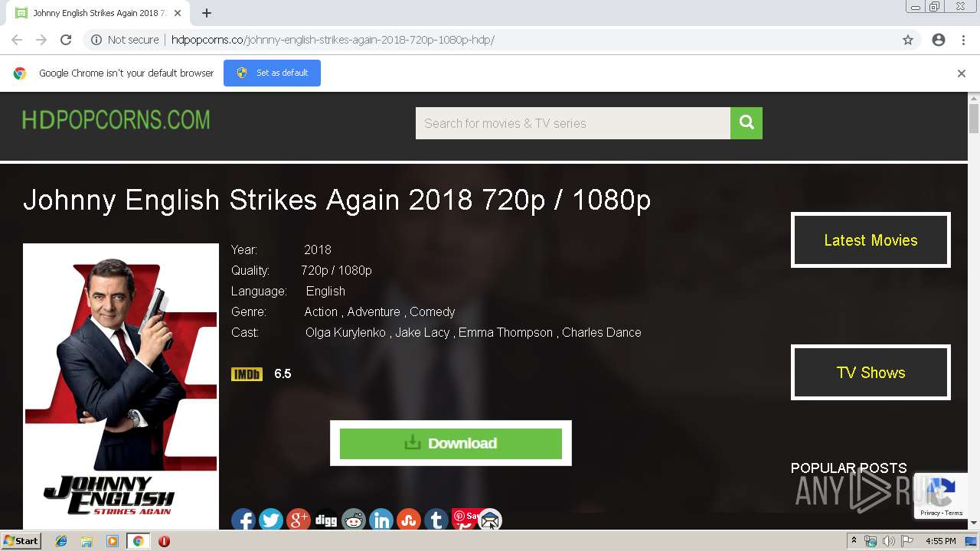Go forward in browser history
The height and width of the screenshot is (551, 980).
pyautogui.click(x=41, y=40)
